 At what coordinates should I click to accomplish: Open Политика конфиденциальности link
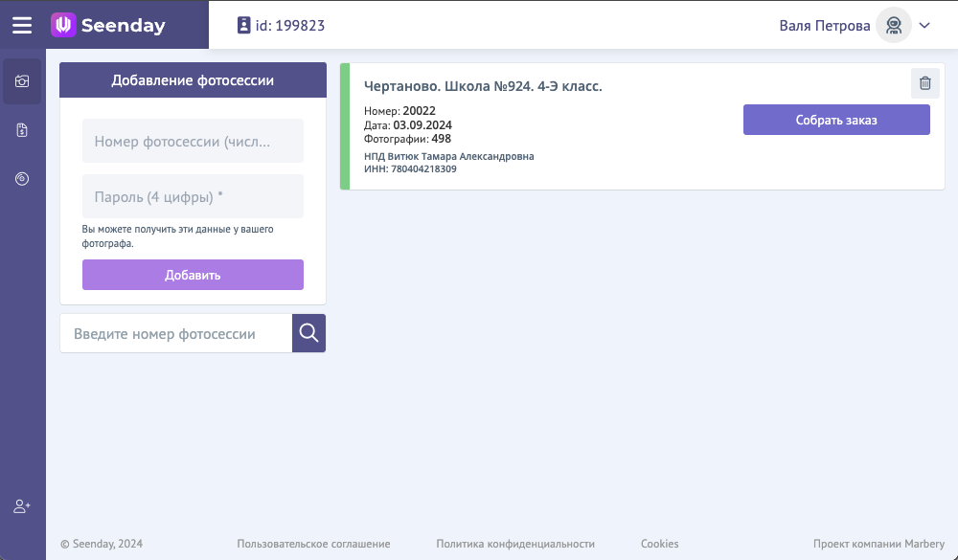515,543
